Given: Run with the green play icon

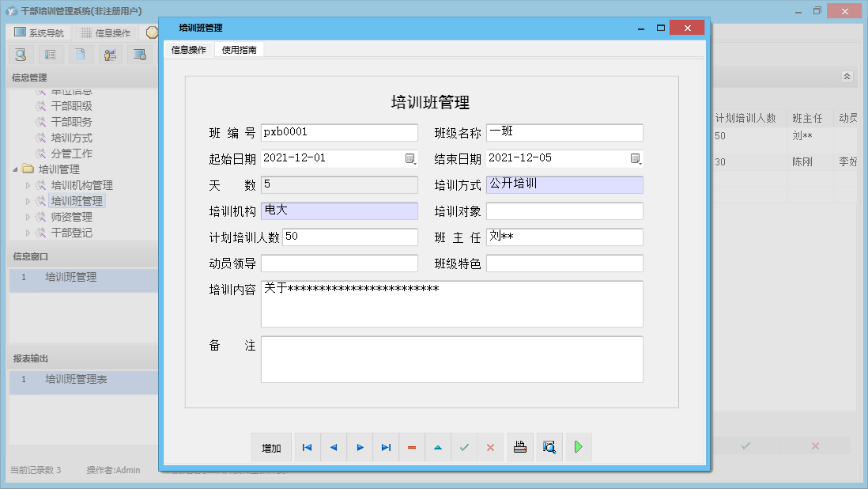Looking at the screenshot, I should tap(578, 447).
